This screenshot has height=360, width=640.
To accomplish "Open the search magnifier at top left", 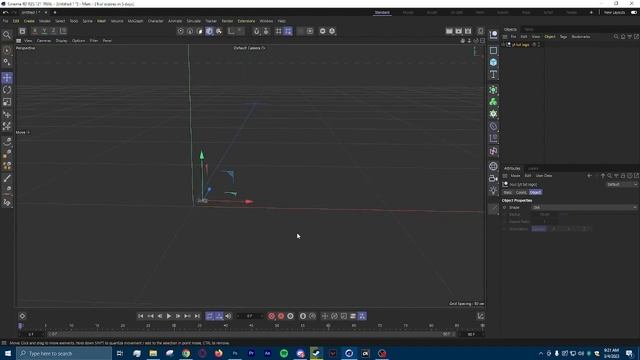I will (7, 35).
